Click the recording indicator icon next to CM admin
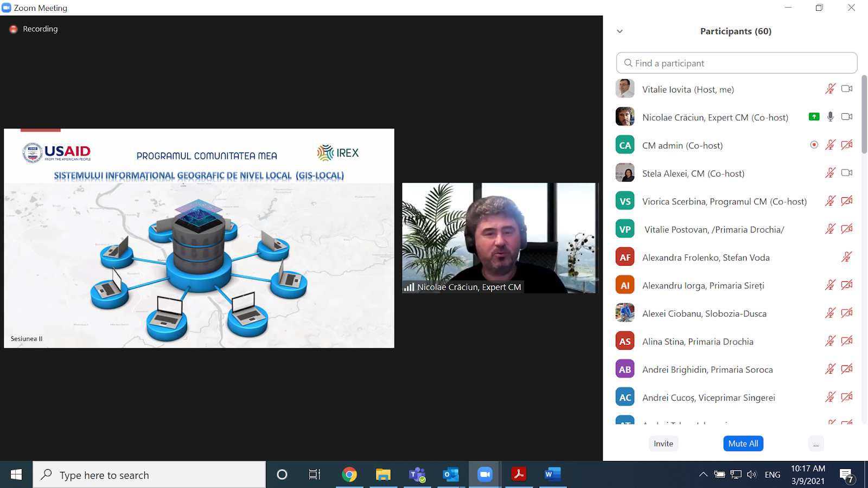The image size is (868, 488). pos(814,145)
